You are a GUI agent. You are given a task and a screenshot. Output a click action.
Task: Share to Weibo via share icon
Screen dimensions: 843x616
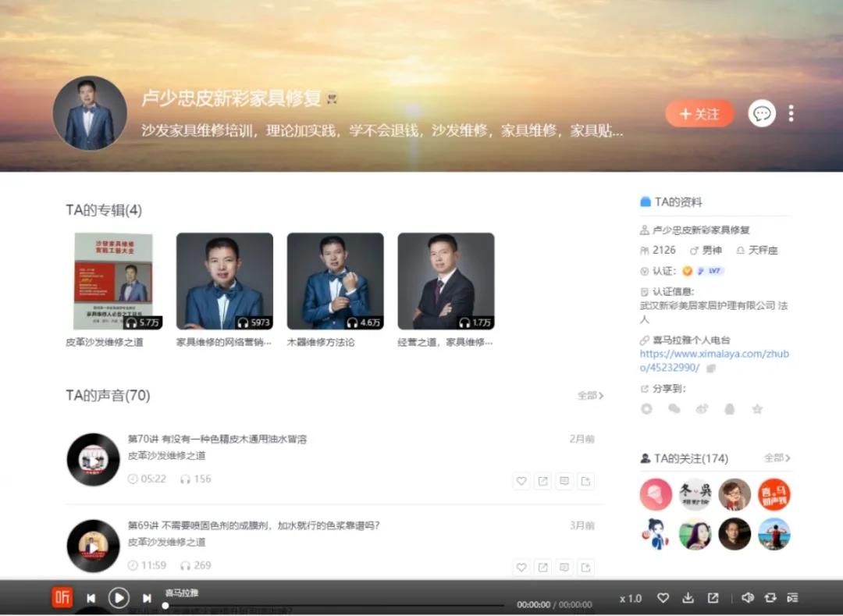[702, 409]
